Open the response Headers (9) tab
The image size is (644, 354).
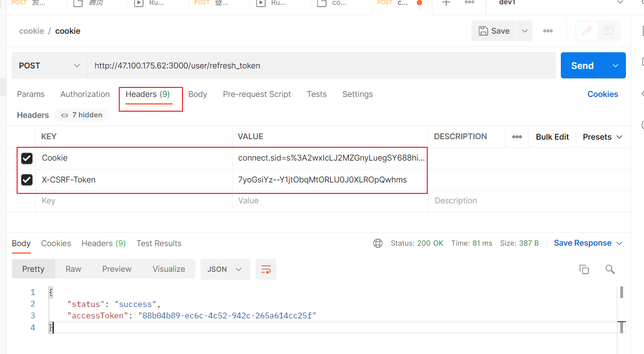pos(104,243)
